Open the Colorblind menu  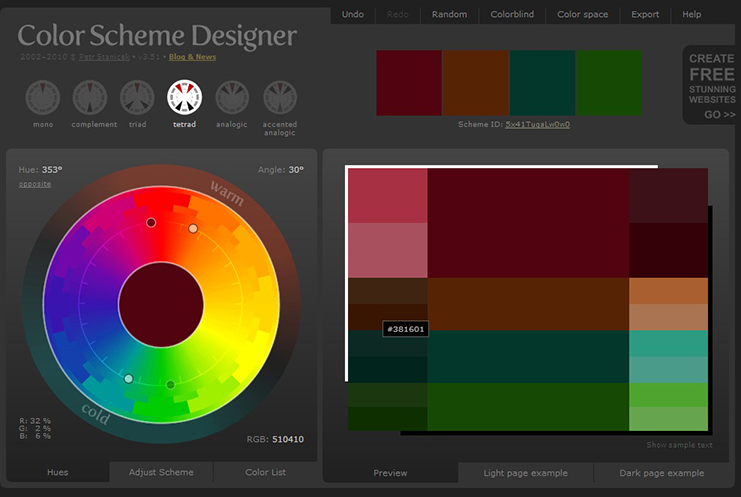pos(513,15)
